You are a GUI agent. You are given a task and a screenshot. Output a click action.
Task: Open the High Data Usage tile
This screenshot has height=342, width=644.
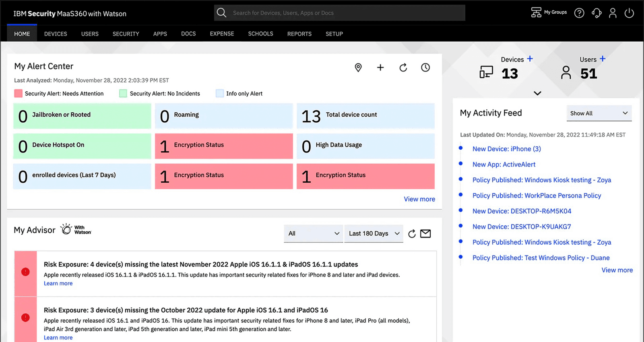(365, 146)
